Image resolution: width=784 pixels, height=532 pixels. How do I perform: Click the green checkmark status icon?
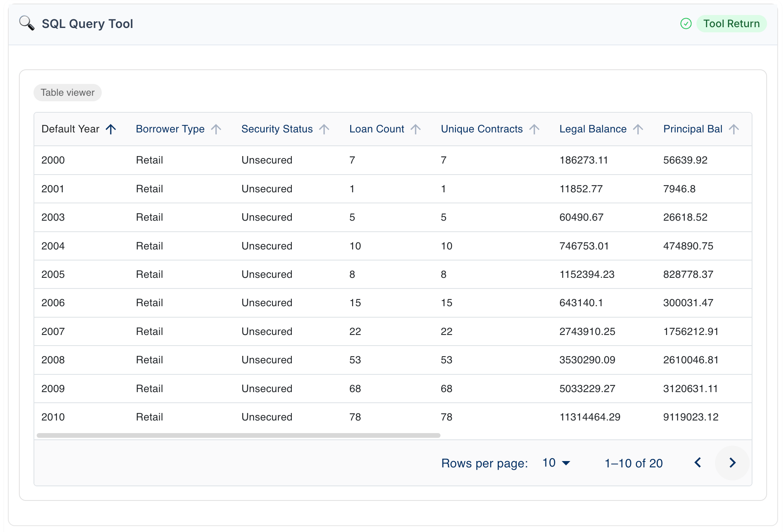point(686,24)
